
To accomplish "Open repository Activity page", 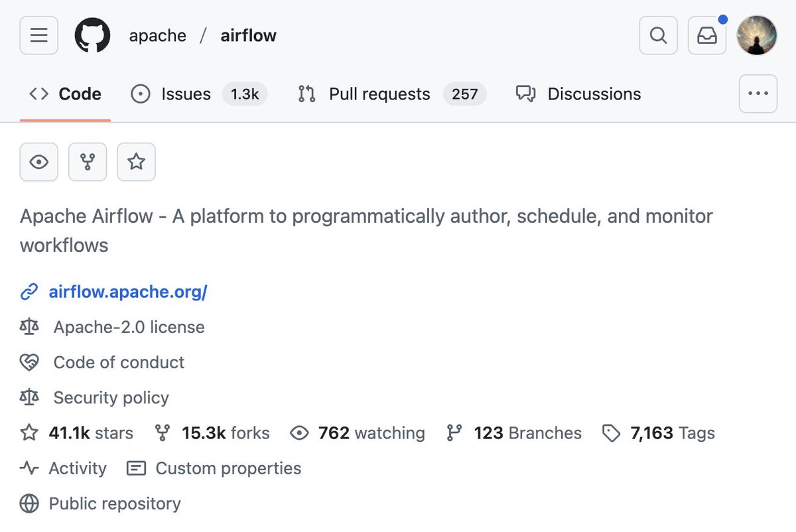I will click(78, 468).
